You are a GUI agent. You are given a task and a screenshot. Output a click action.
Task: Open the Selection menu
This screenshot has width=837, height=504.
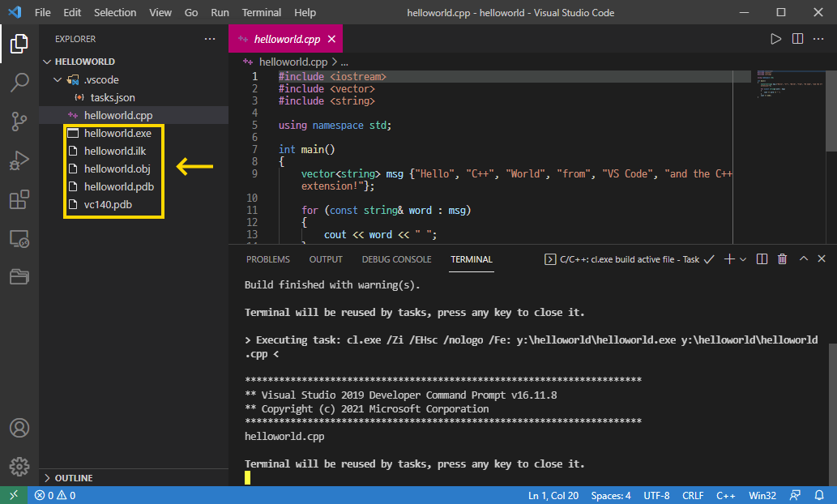tap(115, 12)
